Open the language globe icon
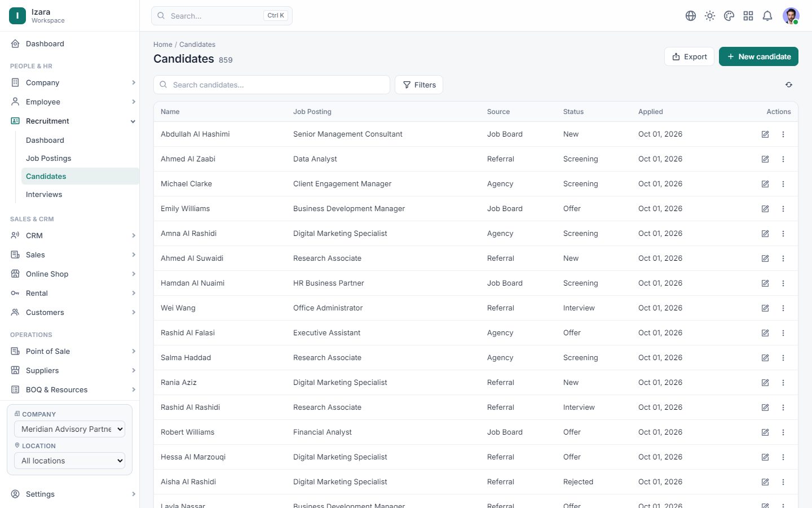This screenshot has height=508, width=812. (691, 16)
